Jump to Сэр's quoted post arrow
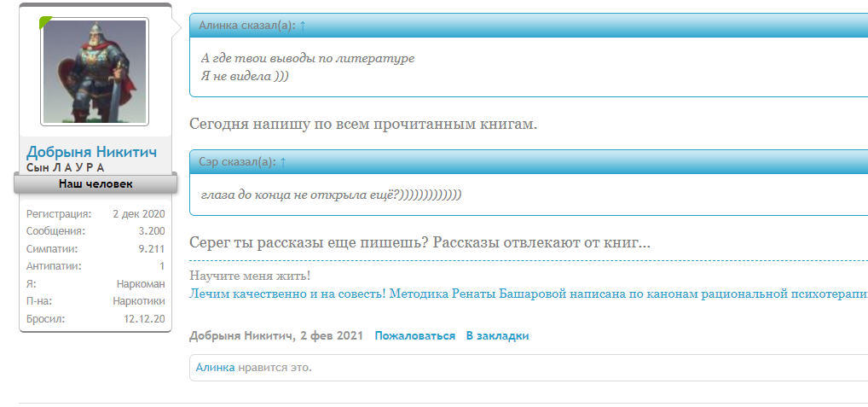Viewport: 868px width, 407px height. click(283, 162)
